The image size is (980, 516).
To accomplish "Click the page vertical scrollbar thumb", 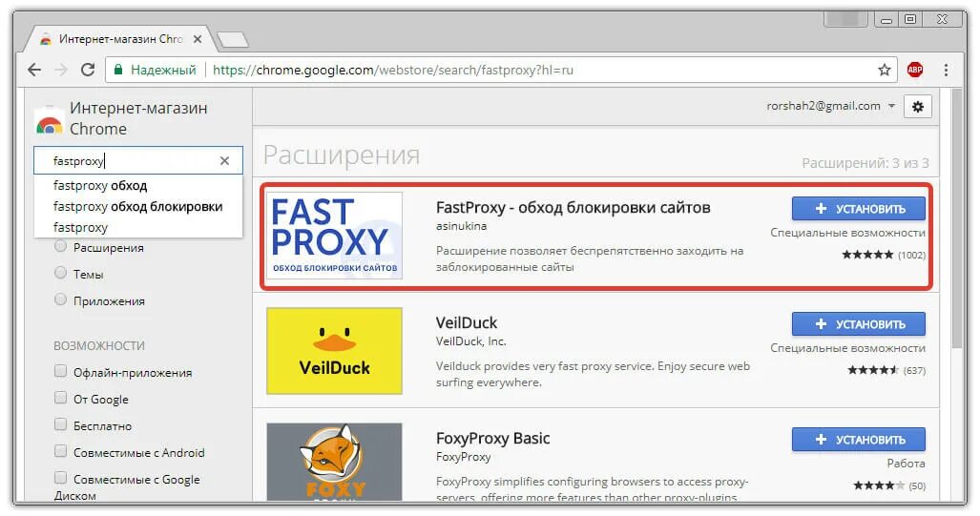I will tap(956, 218).
